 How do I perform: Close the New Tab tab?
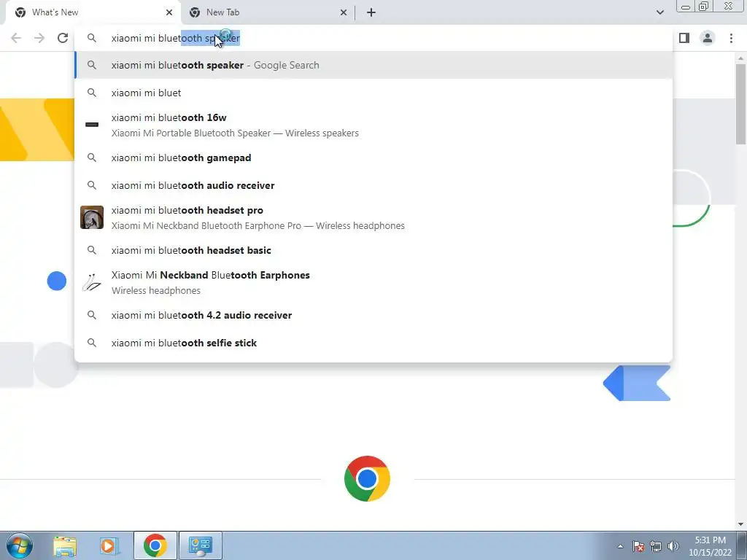tap(344, 12)
